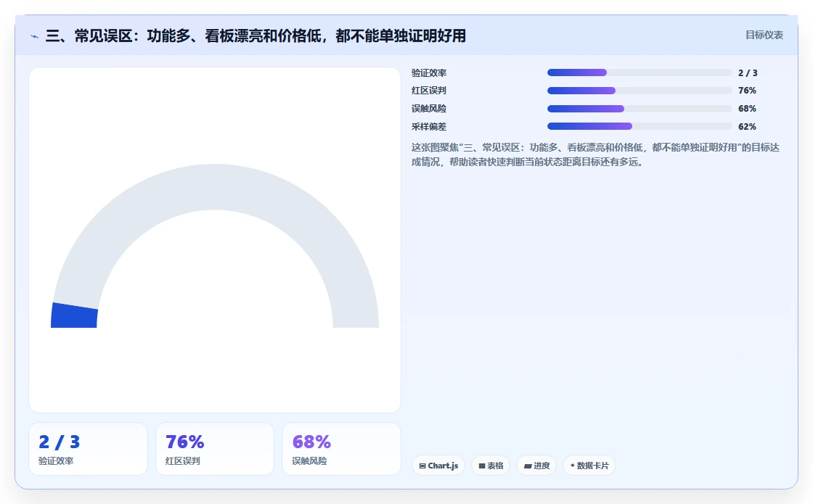Select the 2 / 3 验证效率 stat card

tap(88, 449)
